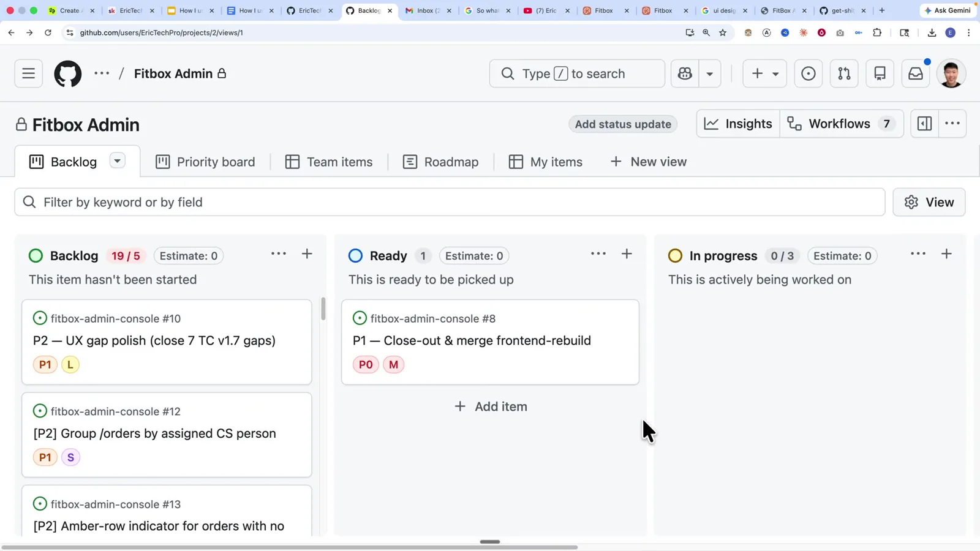Open issue P2 — UX gap polish card title
Screen dimensions: 980x551
click(154, 340)
